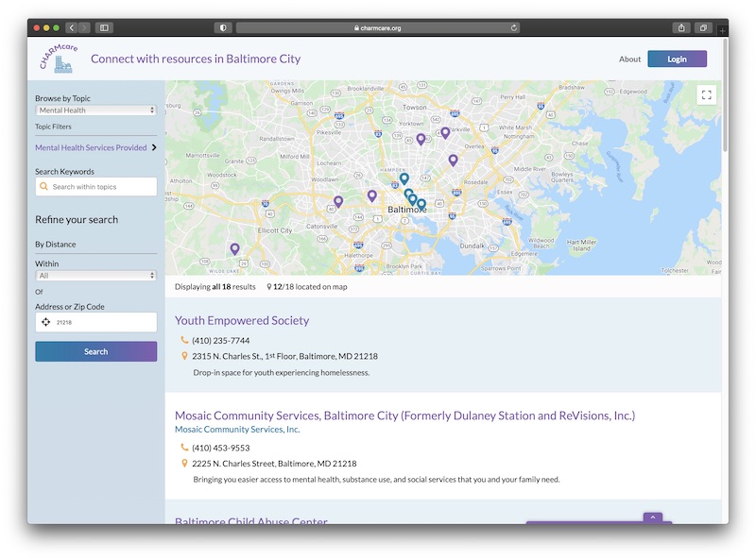The height and width of the screenshot is (560, 756).
Task: Open the About page
Action: click(629, 59)
